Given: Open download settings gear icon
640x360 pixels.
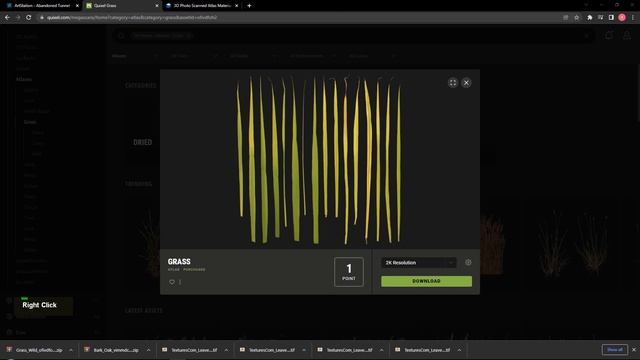Looking at the screenshot, I should 468,262.
